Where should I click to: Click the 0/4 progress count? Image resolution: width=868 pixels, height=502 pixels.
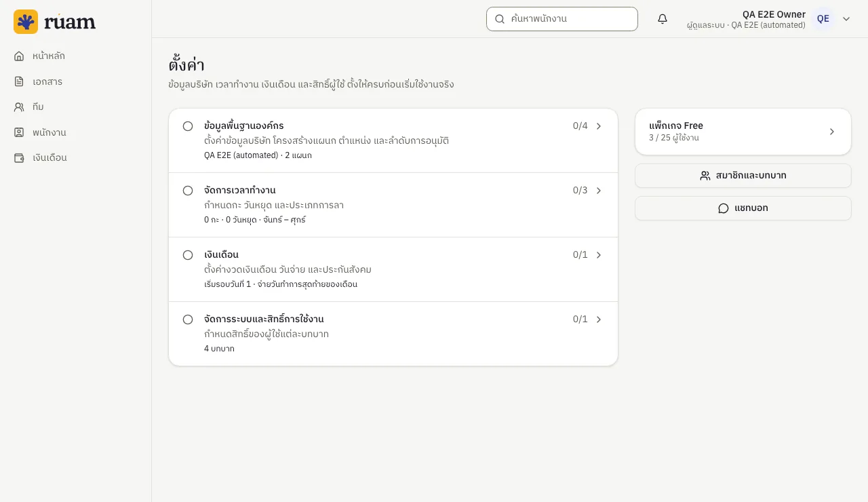(580, 125)
